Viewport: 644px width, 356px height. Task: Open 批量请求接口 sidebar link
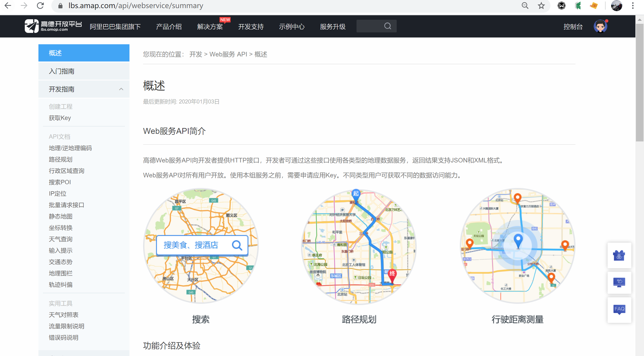(x=66, y=205)
